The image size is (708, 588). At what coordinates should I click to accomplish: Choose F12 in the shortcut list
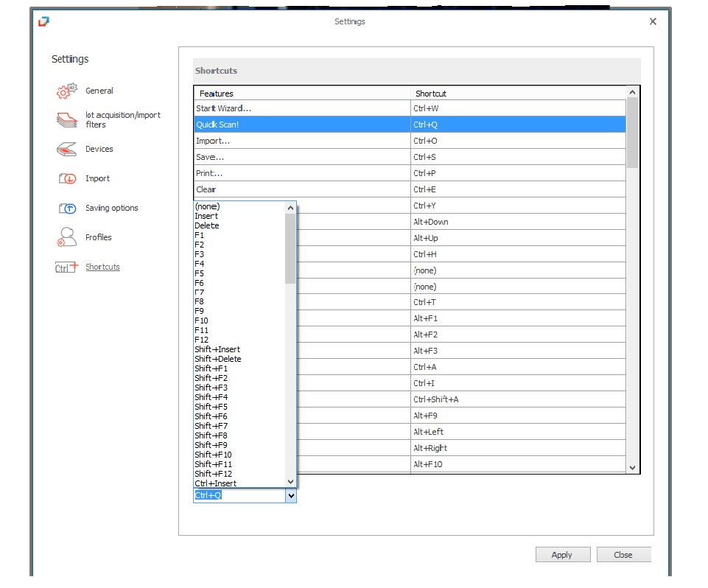tap(239, 340)
